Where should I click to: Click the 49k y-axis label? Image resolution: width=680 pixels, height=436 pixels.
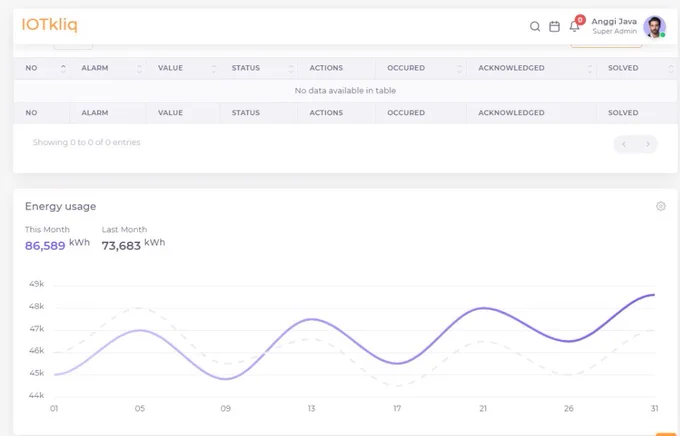pyautogui.click(x=36, y=284)
